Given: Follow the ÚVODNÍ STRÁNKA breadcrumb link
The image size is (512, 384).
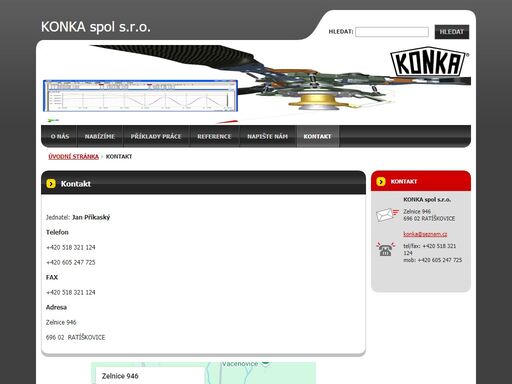Looking at the screenshot, I should tap(74, 157).
